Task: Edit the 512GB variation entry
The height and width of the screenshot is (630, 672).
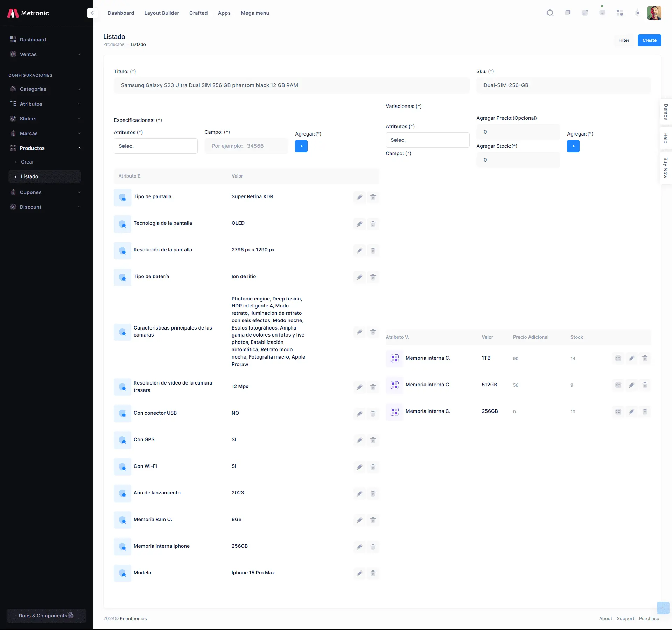Action: (631, 385)
